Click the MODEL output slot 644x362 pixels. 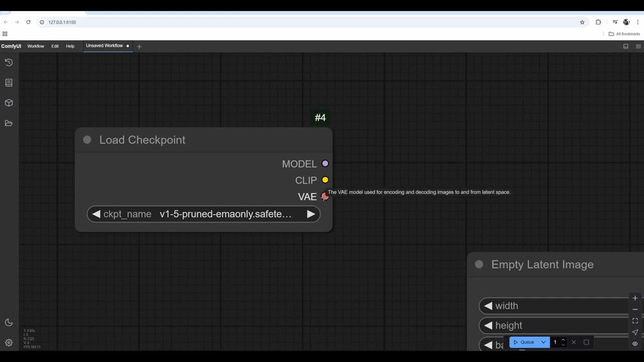pyautogui.click(x=325, y=163)
